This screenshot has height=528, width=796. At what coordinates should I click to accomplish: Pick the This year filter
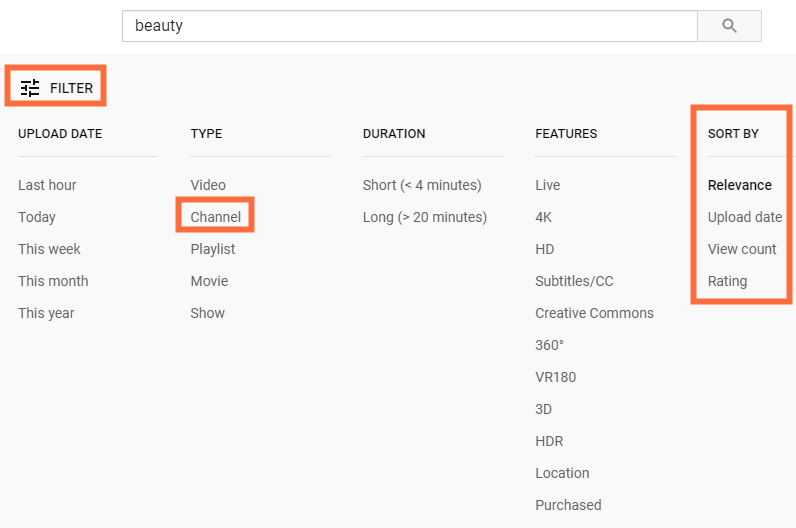click(x=46, y=313)
